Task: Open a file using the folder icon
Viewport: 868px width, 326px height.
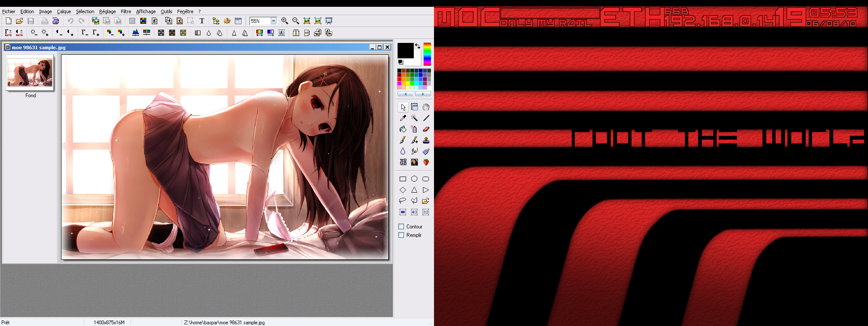Action: click(19, 21)
